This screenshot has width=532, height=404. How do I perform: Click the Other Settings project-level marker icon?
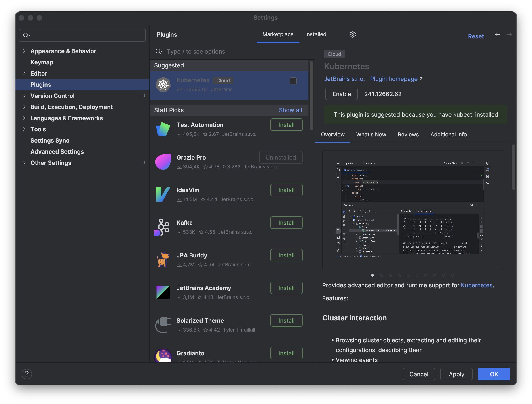click(143, 163)
